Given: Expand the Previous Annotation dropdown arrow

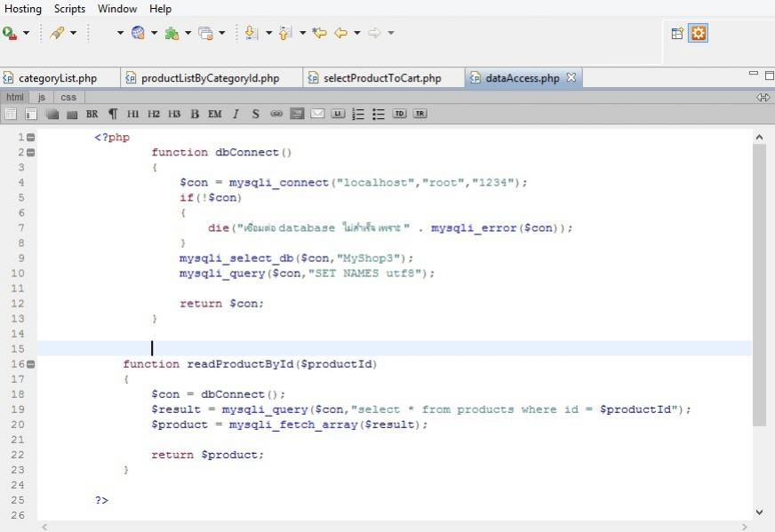Looking at the screenshot, I should pyautogui.click(x=302, y=33).
